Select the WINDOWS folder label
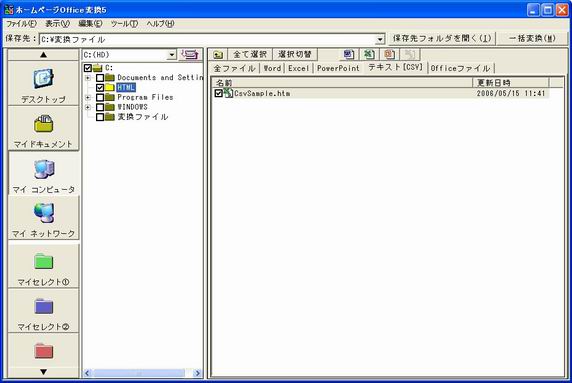Image resolution: width=572 pixels, height=383 pixels. coord(132,107)
